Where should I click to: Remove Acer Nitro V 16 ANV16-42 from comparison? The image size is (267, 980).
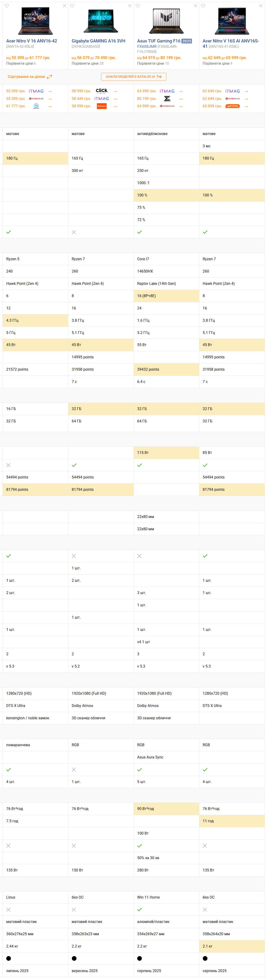pyautogui.click(x=64, y=6)
